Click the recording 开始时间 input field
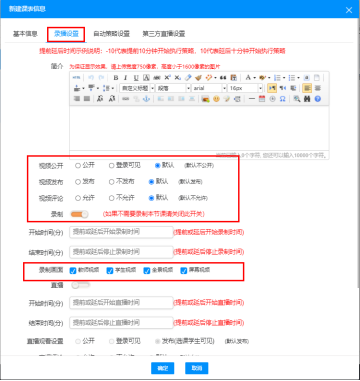Viewport: 360px width, 381px height. tap(121, 232)
